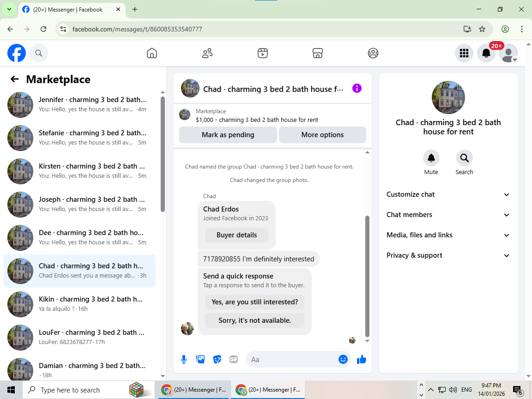Search in conversation with the magnifier icon
Viewport: 532px width, 399px height.
(x=464, y=158)
